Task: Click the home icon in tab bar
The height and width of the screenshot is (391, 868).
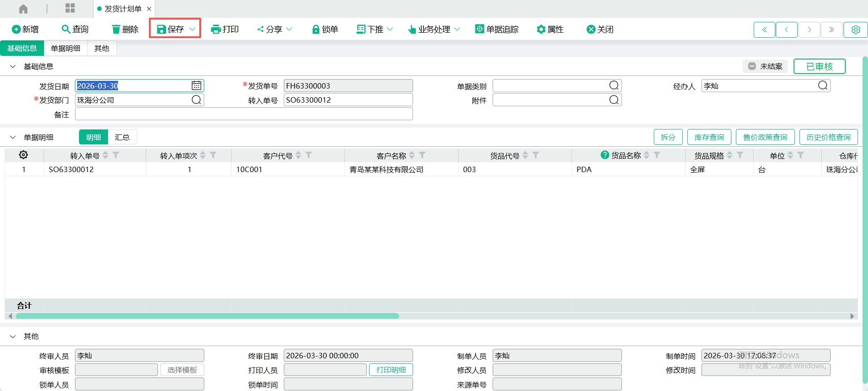Action: [x=23, y=9]
